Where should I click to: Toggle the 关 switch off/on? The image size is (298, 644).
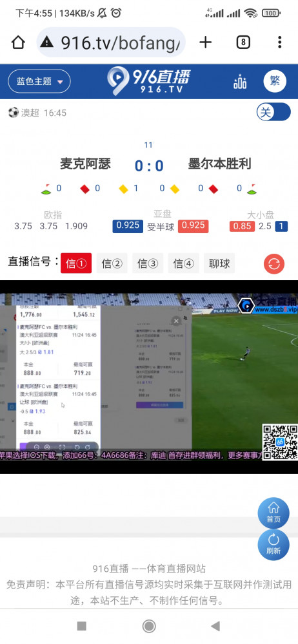click(x=273, y=112)
